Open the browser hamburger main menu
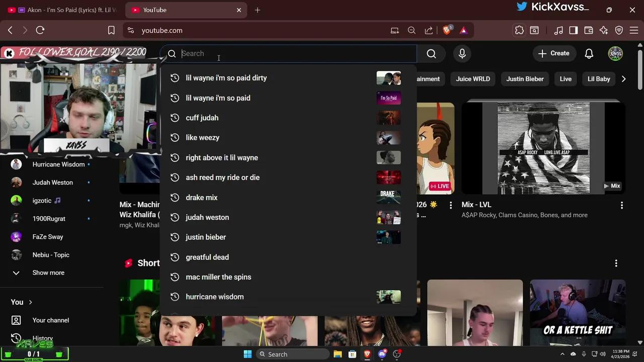The width and height of the screenshot is (644, 362). point(634,30)
